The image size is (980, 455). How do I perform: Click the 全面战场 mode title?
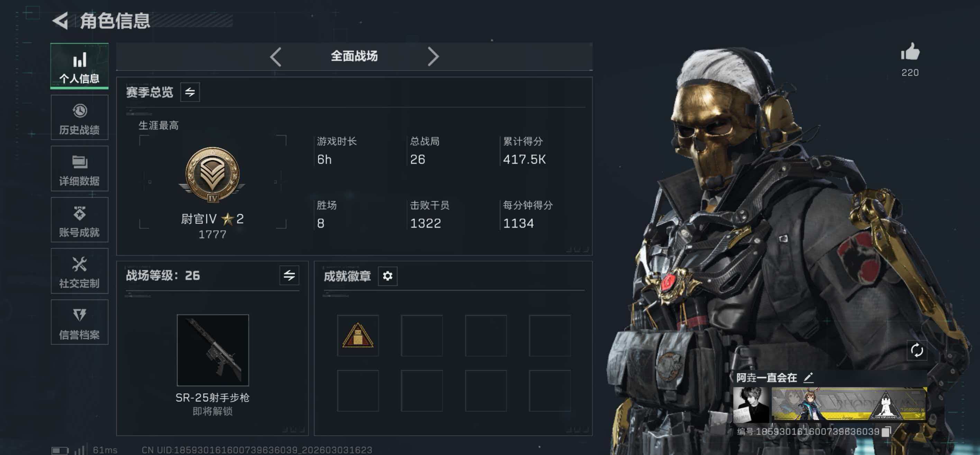coord(354,56)
